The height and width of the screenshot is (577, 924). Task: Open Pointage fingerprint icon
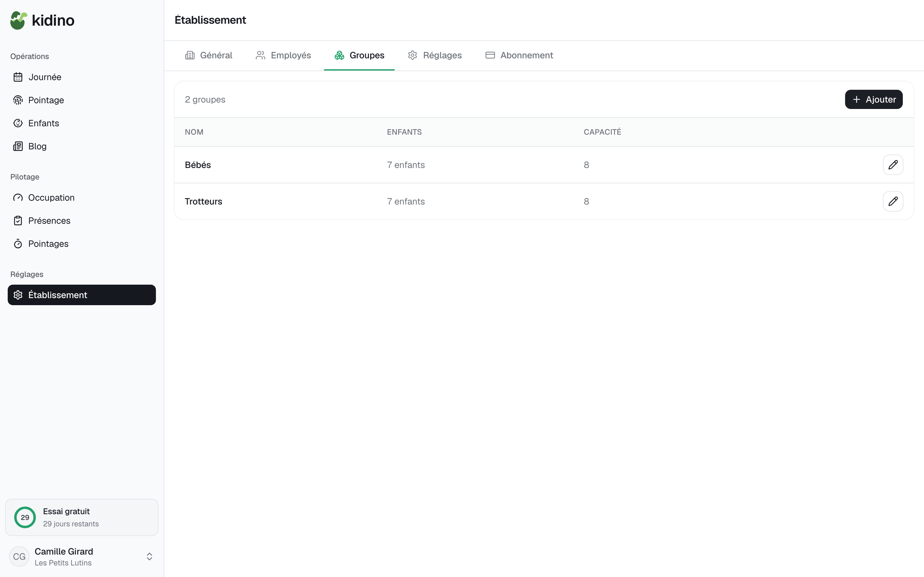click(18, 100)
